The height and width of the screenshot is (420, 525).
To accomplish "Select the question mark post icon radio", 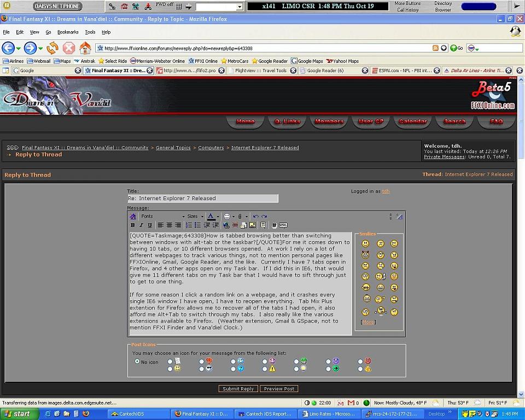I will tap(233, 369).
